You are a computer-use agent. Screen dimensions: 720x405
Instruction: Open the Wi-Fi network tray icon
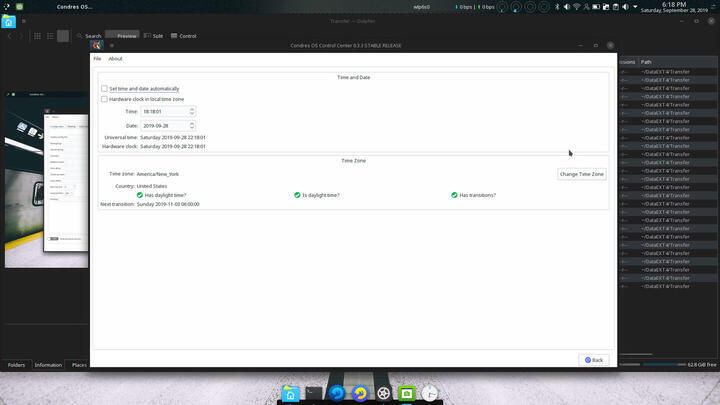click(577, 7)
